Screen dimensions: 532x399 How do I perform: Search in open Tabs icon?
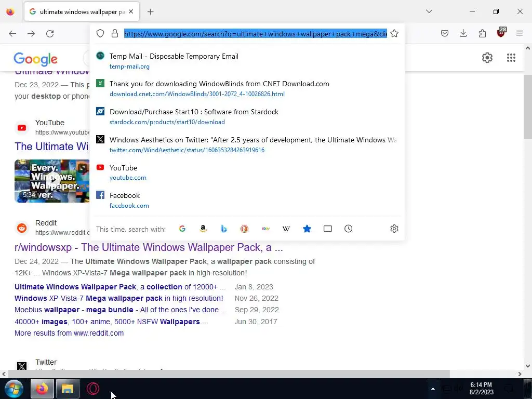[328, 229]
